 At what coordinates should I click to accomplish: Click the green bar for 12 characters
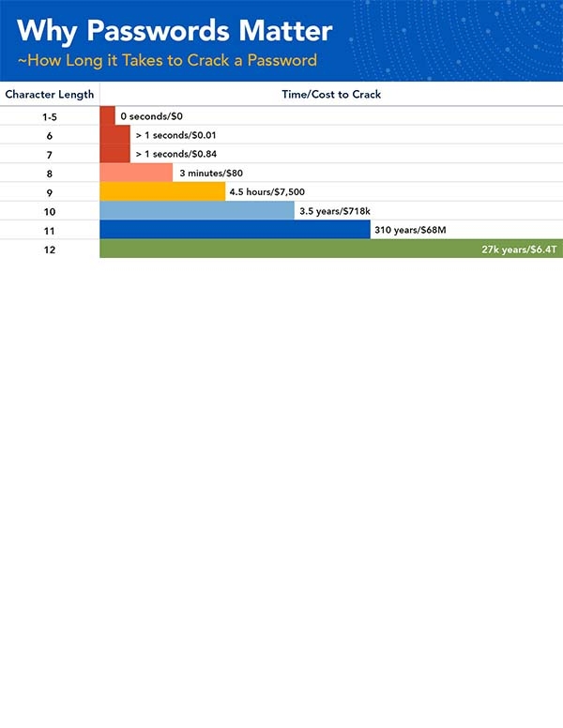click(281, 249)
